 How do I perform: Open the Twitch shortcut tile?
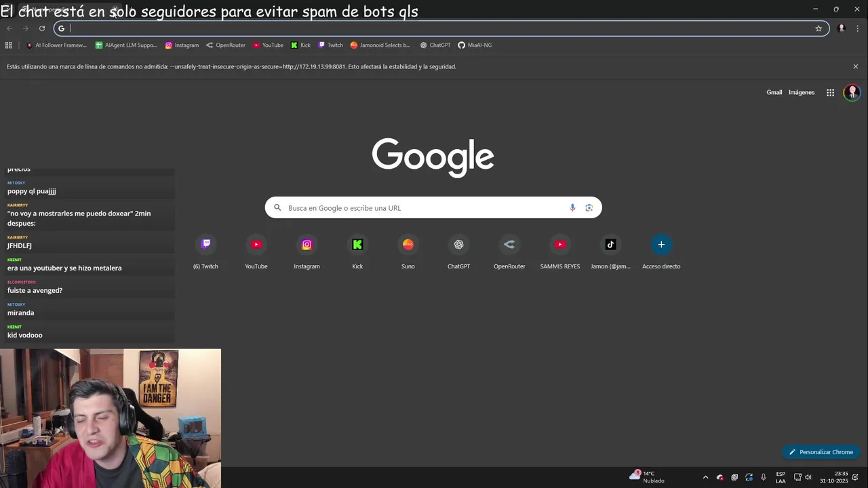205,251
